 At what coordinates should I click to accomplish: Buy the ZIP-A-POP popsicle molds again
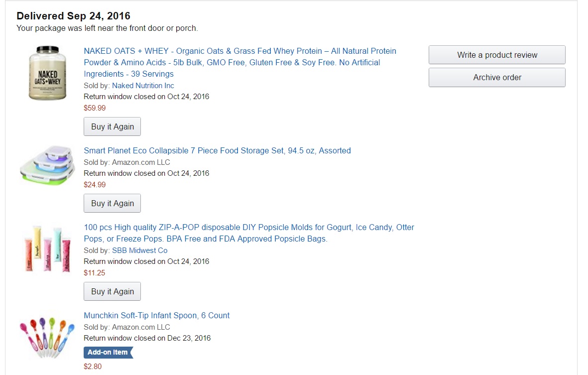click(112, 291)
